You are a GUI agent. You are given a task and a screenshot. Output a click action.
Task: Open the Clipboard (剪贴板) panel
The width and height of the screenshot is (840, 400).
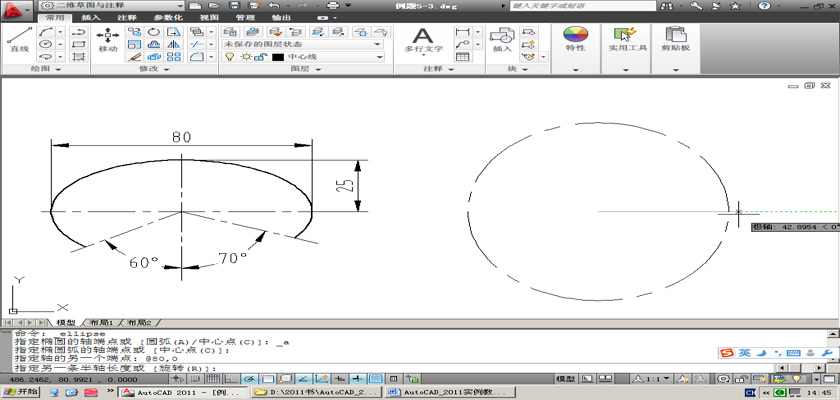coord(675,39)
